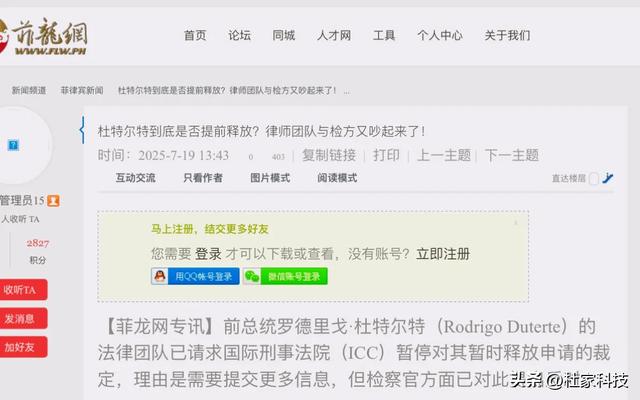Screen dimensions: 640x400
Task: Click the WeChat icon on the login button
Action: pyautogui.click(x=252, y=276)
